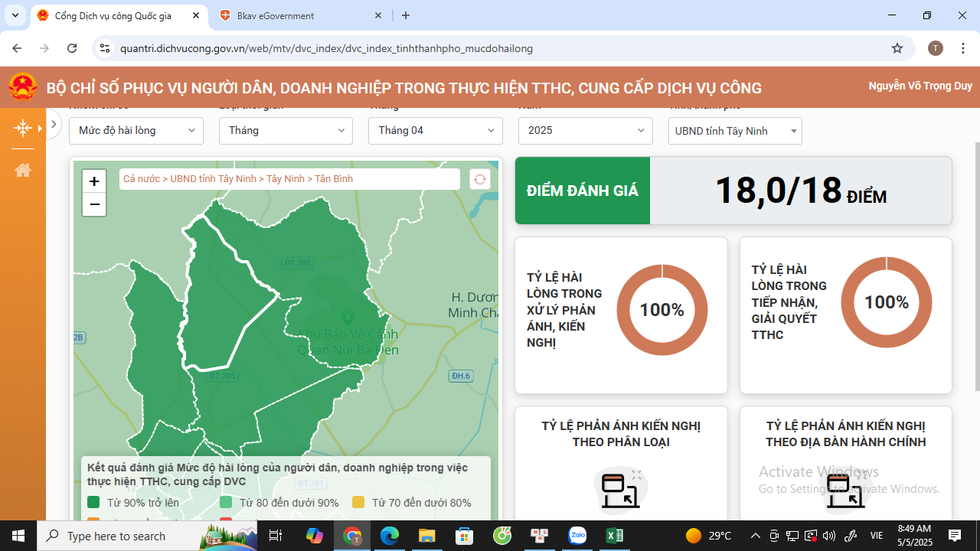This screenshot has width=980, height=551.
Task: Open Windows Start menu
Action: click(x=18, y=536)
